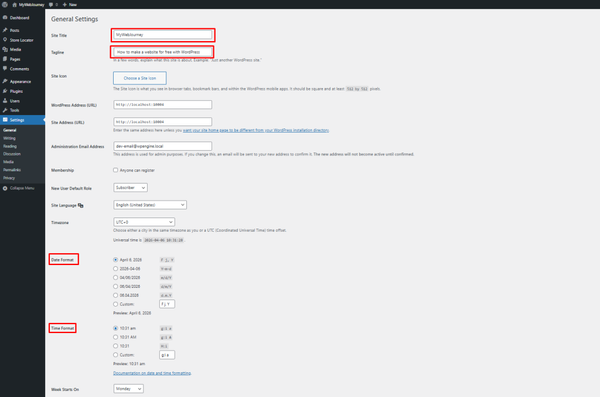This screenshot has width=600, height=397.
Task: Open the Discussion settings submenu item
Action: click(x=12, y=154)
